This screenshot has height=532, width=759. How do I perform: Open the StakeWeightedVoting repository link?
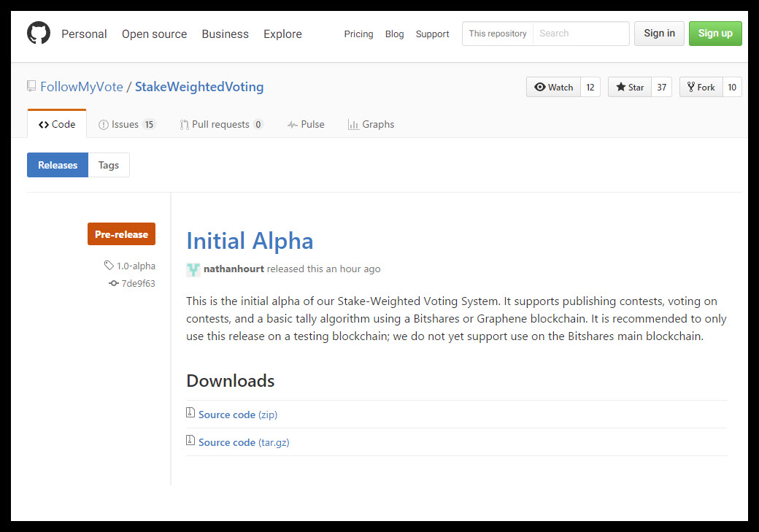pos(199,87)
